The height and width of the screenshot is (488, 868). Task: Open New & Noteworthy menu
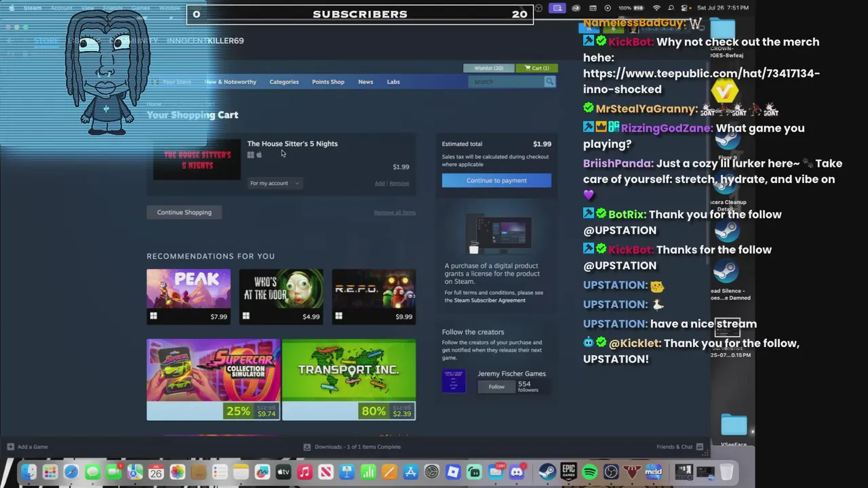231,82
